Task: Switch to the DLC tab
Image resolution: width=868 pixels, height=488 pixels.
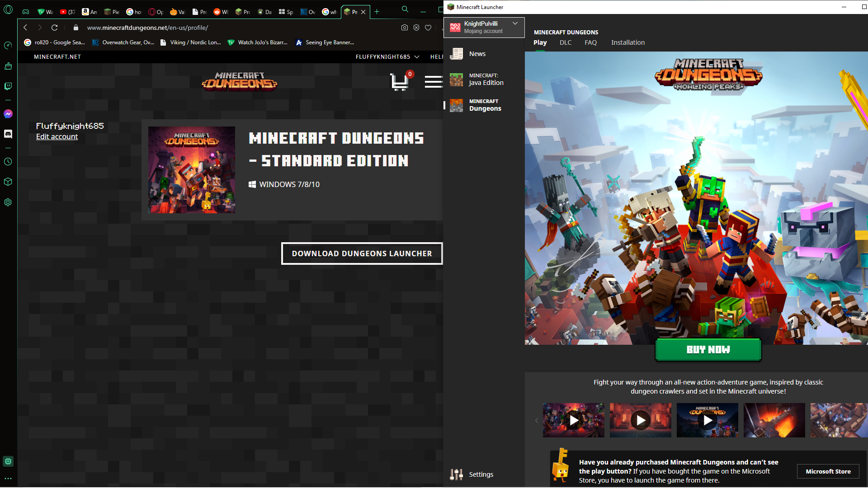Action: [565, 42]
